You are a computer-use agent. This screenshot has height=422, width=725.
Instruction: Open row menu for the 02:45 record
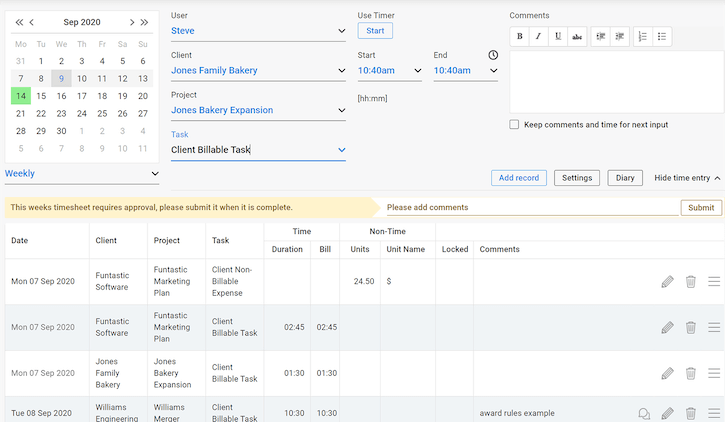714,327
